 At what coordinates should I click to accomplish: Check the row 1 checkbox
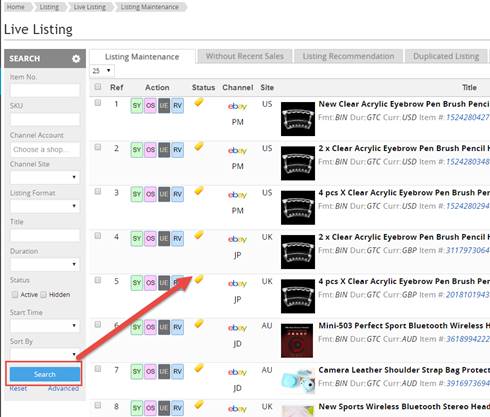(98, 103)
